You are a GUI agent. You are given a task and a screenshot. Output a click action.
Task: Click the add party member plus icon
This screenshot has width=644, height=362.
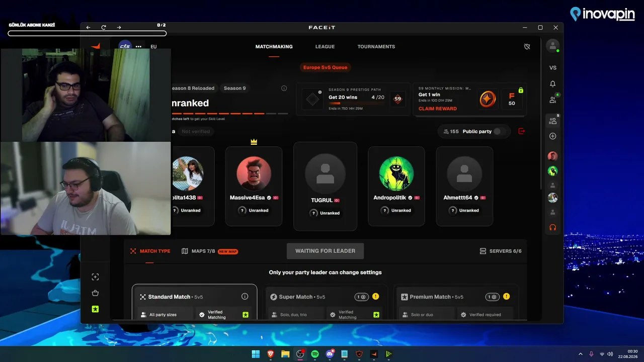pos(553,136)
